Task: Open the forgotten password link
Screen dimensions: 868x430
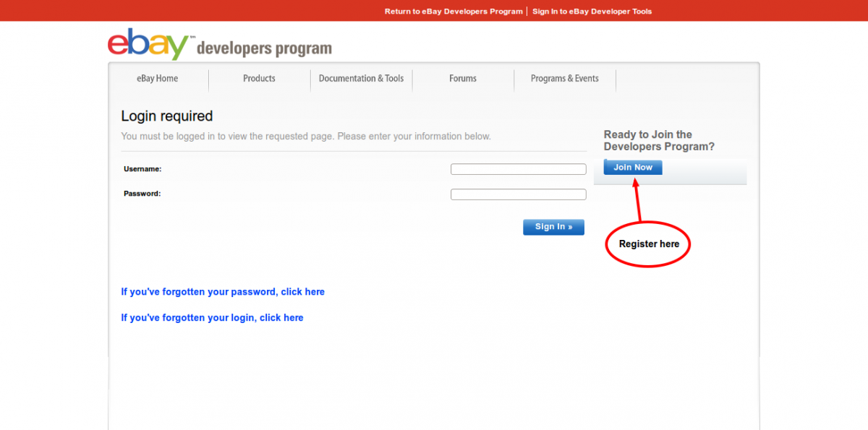Action: tap(223, 292)
